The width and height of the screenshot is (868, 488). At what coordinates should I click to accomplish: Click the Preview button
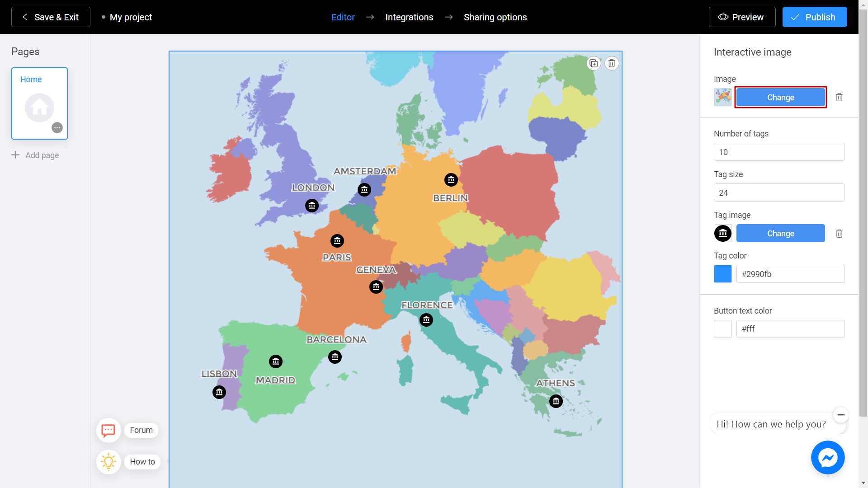click(x=741, y=17)
